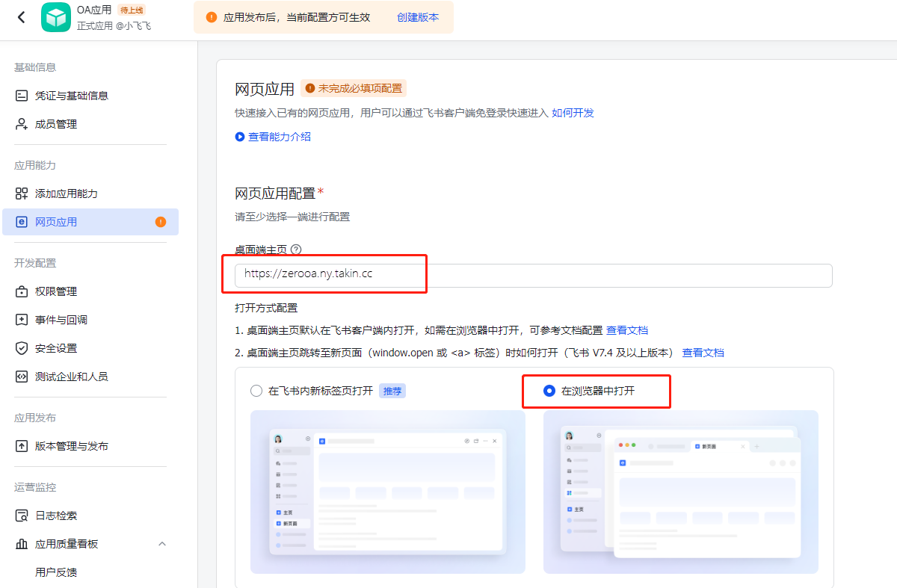Click the help icon next to 桌面端主页
Screen dimensions: 897x588
click(296, 250)
